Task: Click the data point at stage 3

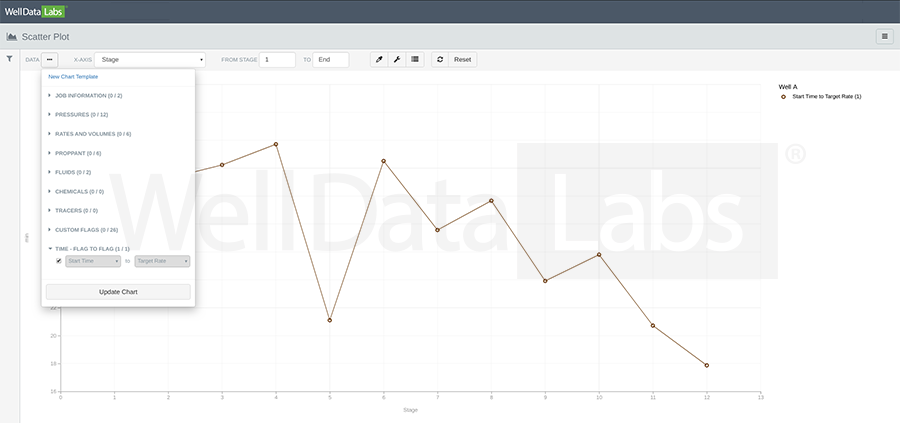Action: pos(222,165)
